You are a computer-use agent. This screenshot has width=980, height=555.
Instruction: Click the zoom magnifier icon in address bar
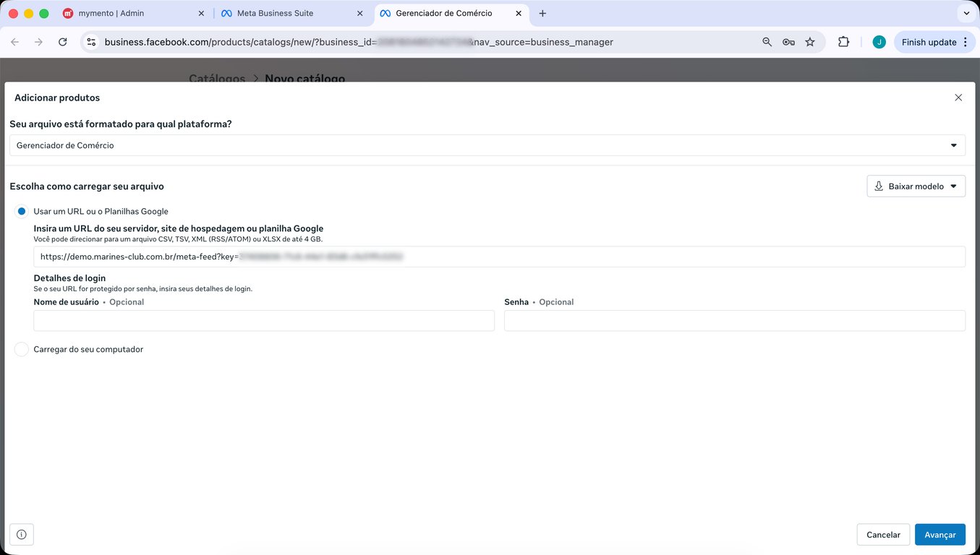tap(767, 42)
